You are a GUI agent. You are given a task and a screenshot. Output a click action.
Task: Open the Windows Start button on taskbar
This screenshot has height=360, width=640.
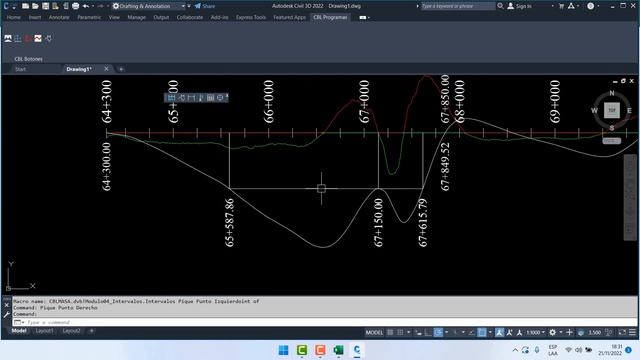pos(283,350)
